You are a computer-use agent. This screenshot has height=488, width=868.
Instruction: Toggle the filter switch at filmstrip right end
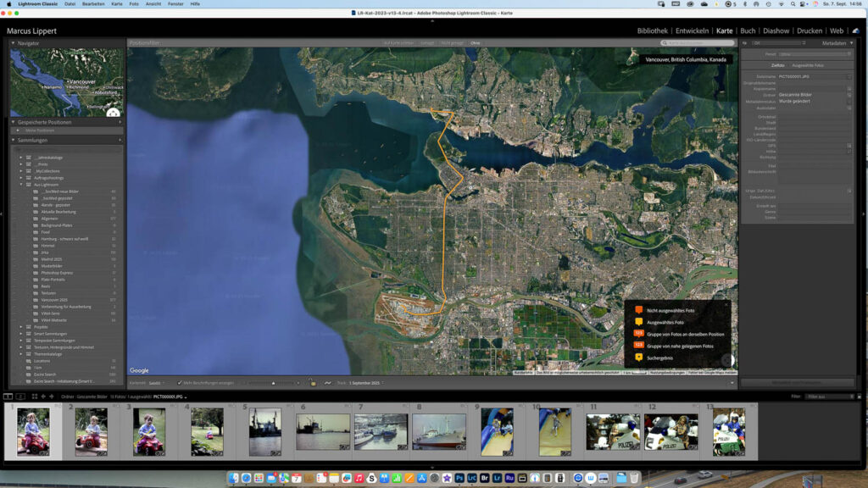860,396
